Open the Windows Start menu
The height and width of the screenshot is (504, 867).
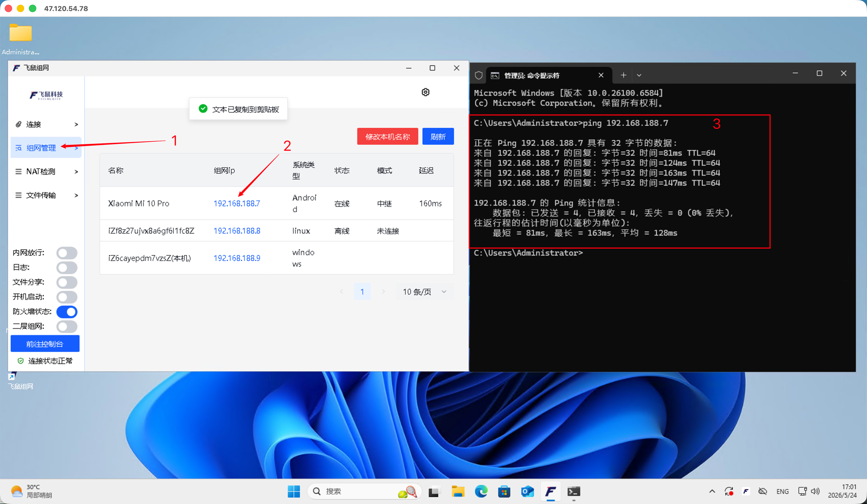294,491
